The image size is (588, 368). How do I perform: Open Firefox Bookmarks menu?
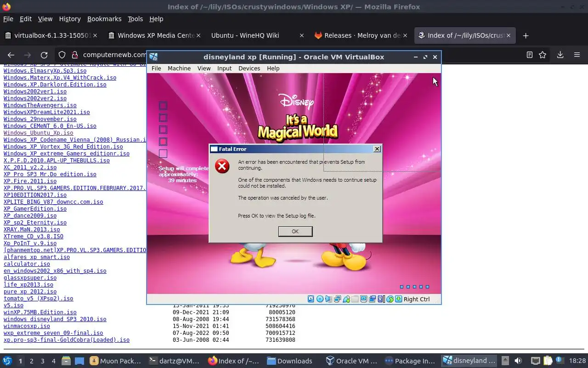coord(104,19)
